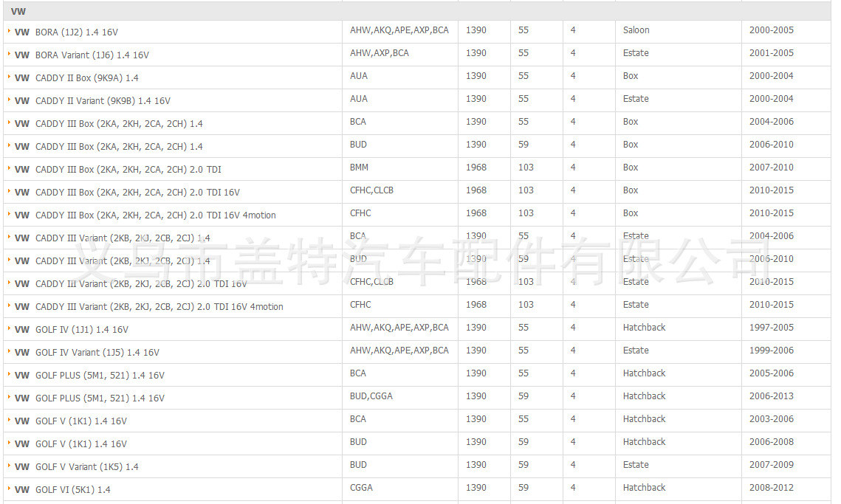Select the '2008-2012' year range cell
Viewport: 841px width, 504px height.
click(772, 488)
